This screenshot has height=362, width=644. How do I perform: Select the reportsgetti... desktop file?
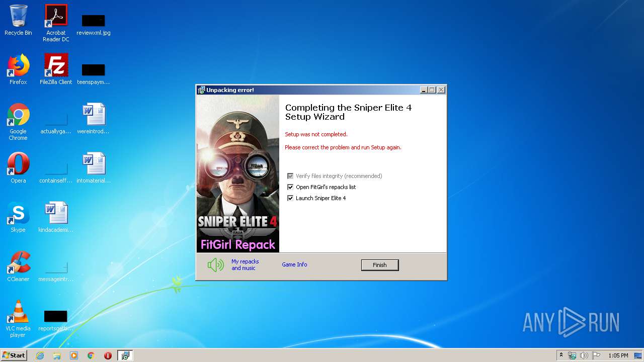click(x=56, y=321)
